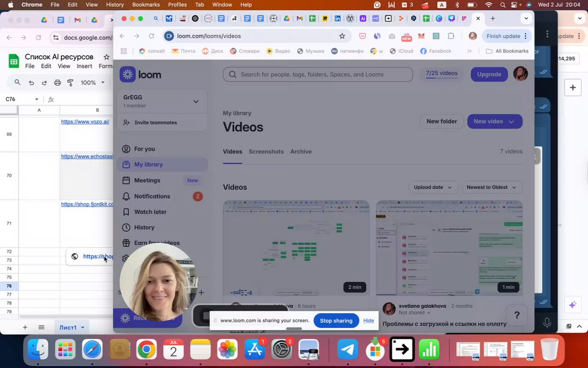Expand the Chrome tab search chevron
Image resolution: width=588 pixels, height=368 pixels.
(526, 18)
